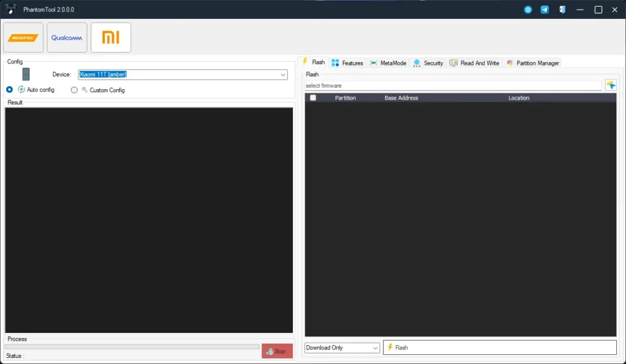Screen dimensions: 626x364
Task: Select the Qualcomm chipset icon
Action: coord(67,38)
